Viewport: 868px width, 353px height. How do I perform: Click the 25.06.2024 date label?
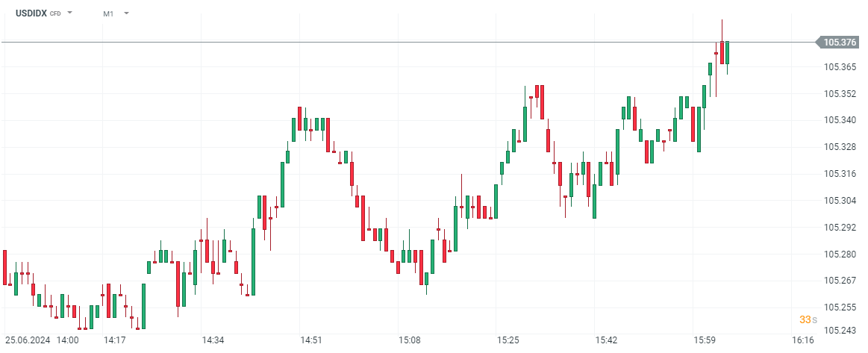[x=28, y=340]
